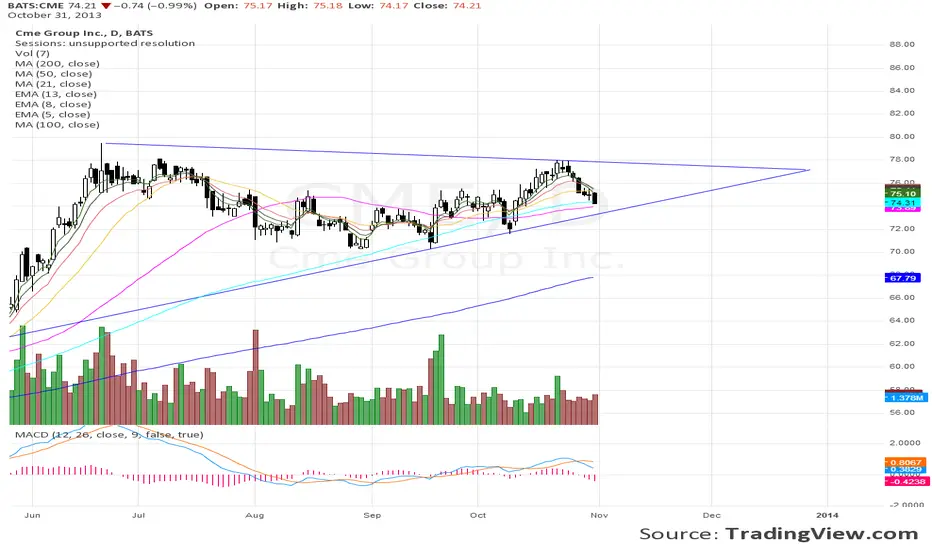Select the EMA (8, close) indicator label
The width and height of the screenshot is (932, 550).
53,104
